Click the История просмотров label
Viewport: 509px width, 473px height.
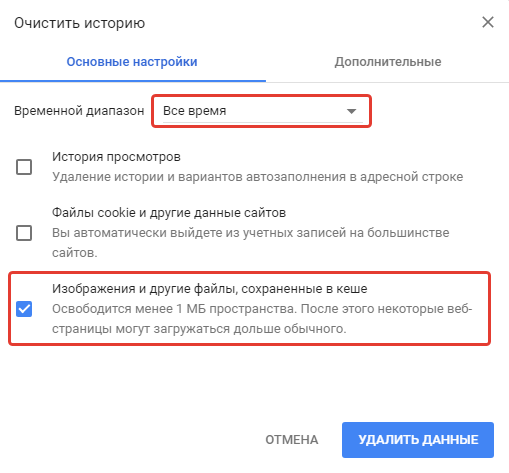(x=116, y=156)
